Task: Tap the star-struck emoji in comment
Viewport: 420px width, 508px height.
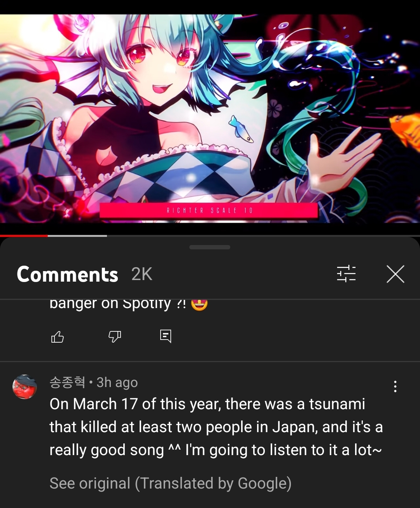Action: coord(199,304)
